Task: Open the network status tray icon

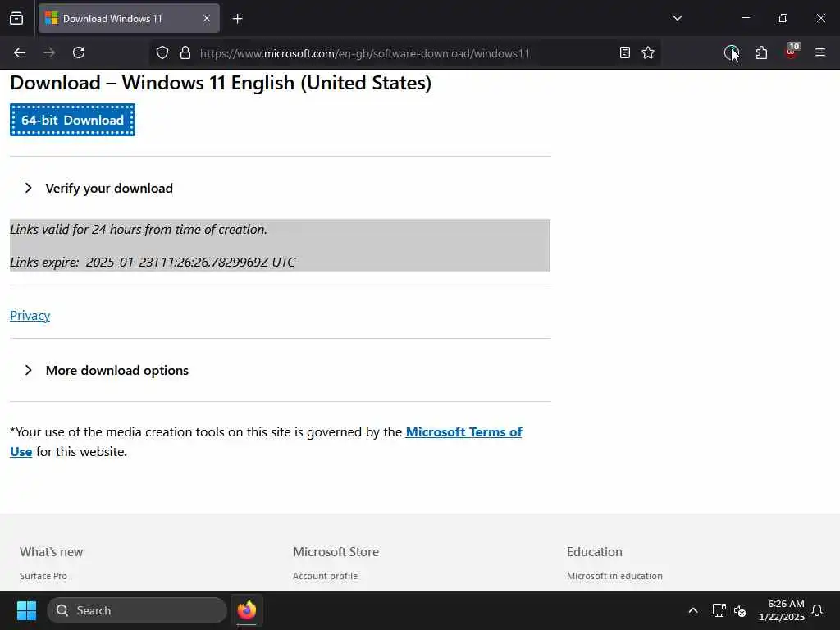Action: 719,610
